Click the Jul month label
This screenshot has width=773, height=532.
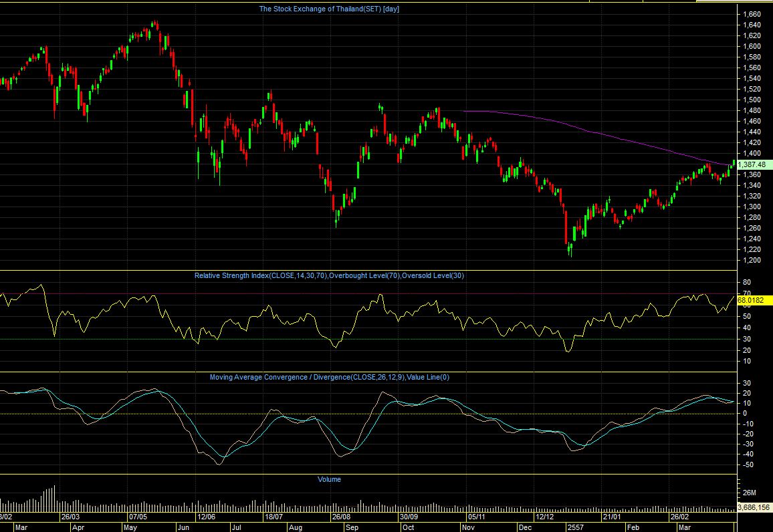click(236, 527)
